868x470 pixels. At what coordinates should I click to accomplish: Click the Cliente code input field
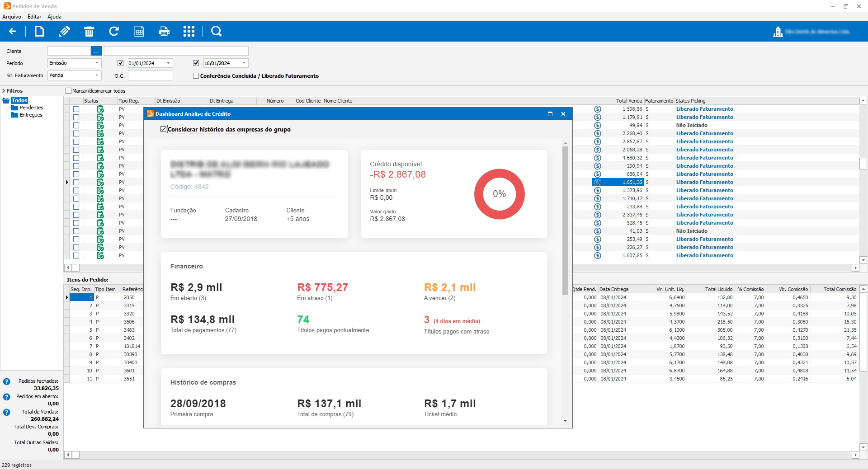[x=69, y=51]
